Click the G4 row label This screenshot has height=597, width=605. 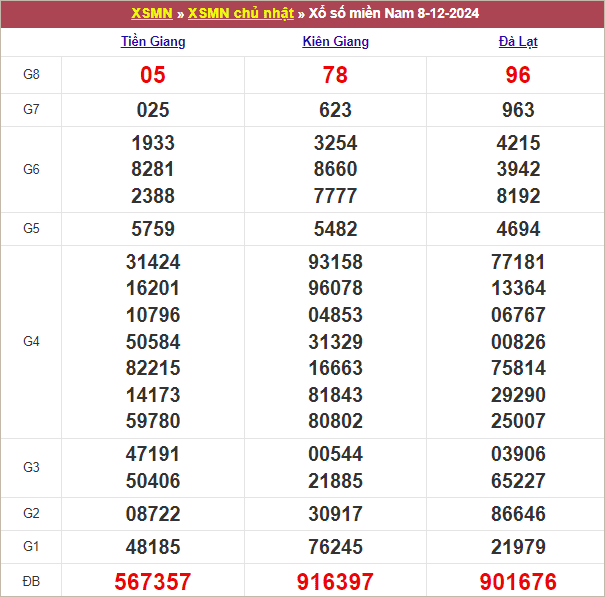(31, 342)
